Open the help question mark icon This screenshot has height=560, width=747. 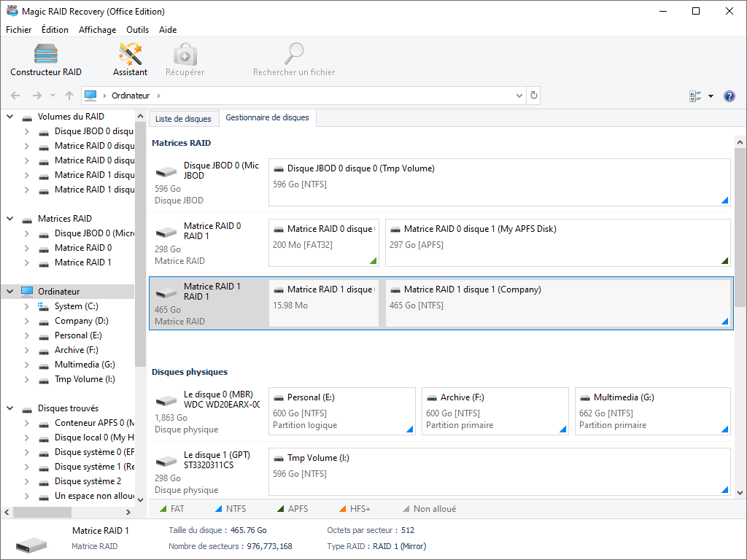tap(729, 96)
